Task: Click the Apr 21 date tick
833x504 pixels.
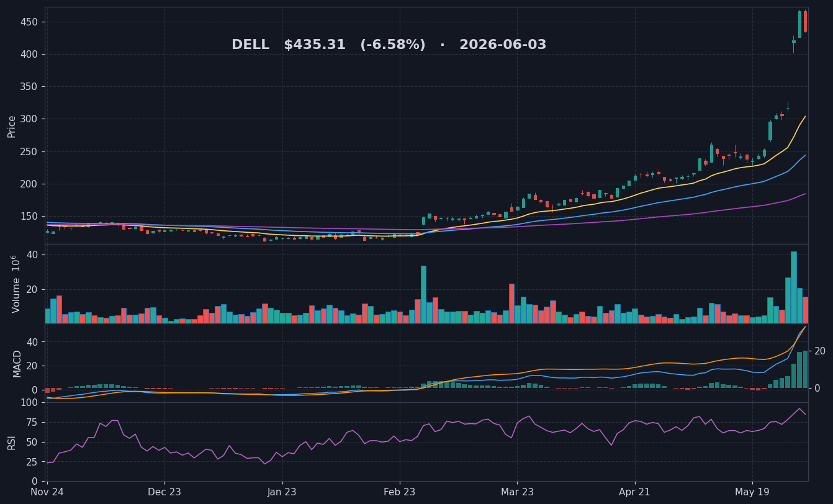Action: pos(635,493)
